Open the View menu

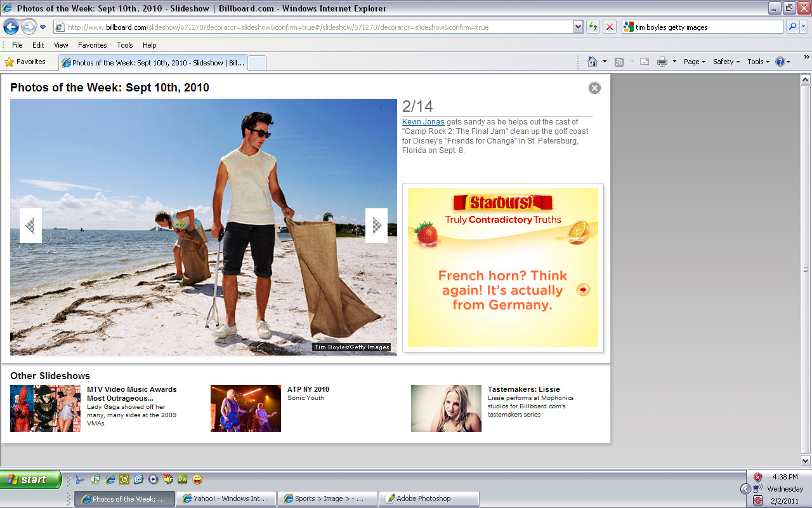click(x=61, y=45)
